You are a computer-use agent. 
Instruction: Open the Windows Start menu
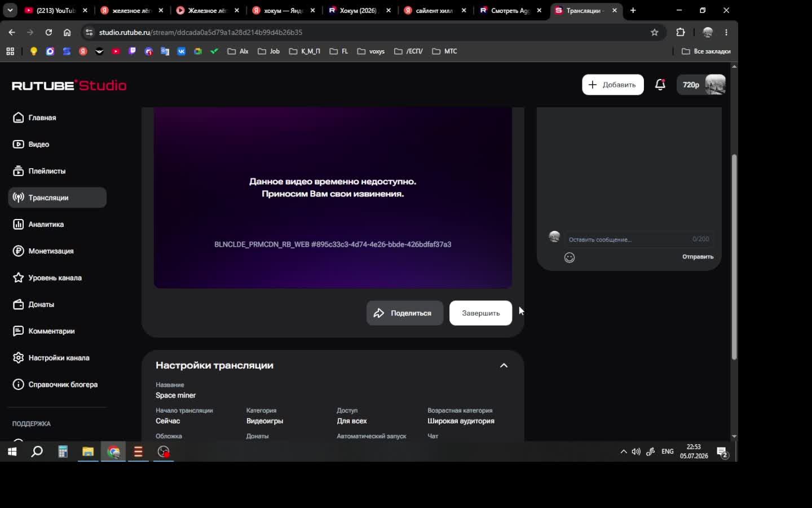12,452
